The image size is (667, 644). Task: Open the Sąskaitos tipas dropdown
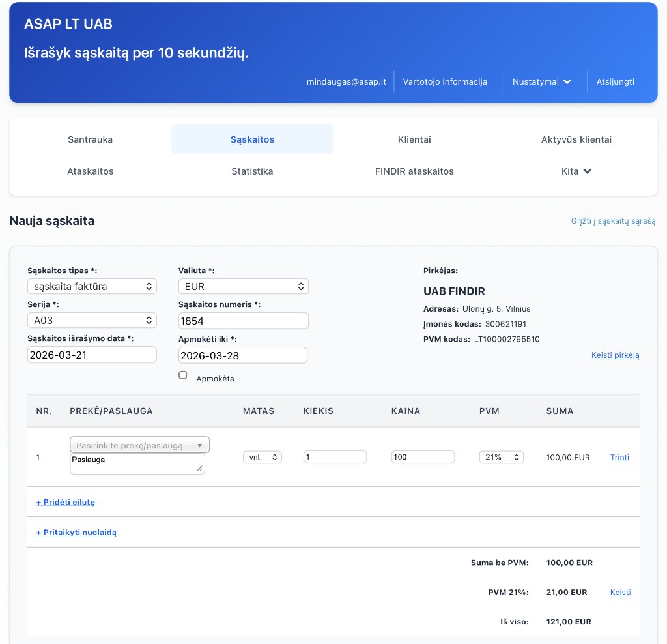[x=92, y=286]
